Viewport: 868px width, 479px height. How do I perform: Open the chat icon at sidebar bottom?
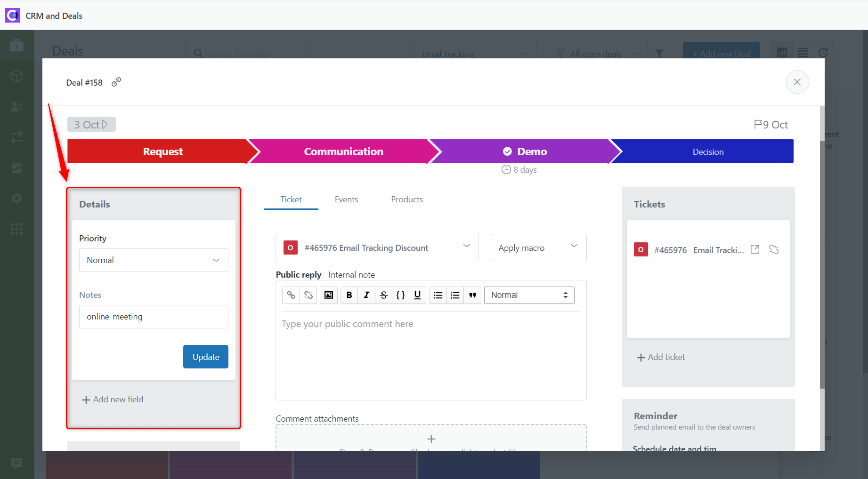tap(16, 463)
